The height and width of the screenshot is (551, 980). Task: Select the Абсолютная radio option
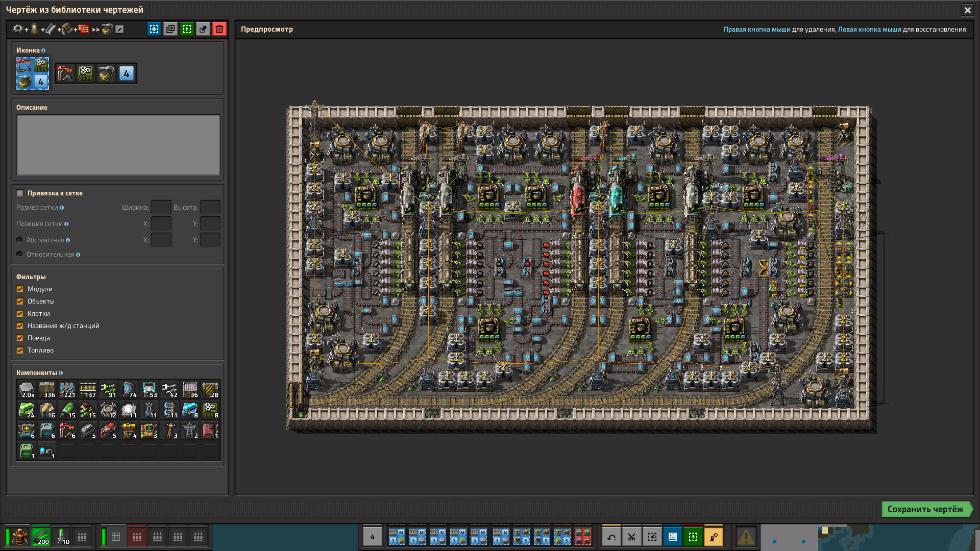click(x=19, y=240)
